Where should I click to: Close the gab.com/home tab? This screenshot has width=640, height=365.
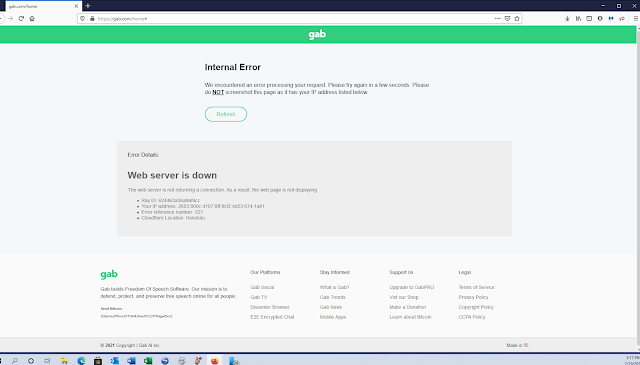(76, 6)
